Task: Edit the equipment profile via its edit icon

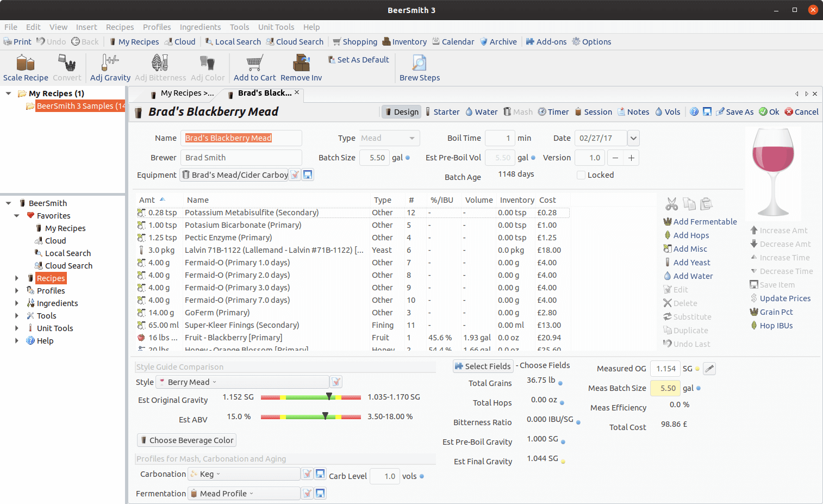Action: point(295,175)
